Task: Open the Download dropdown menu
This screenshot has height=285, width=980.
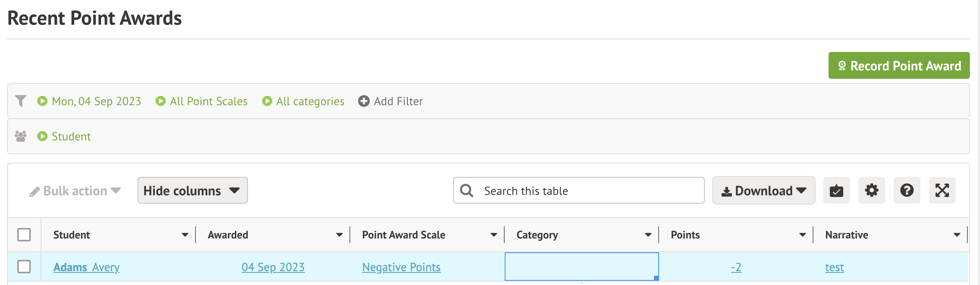Action: tap(764, 191)
